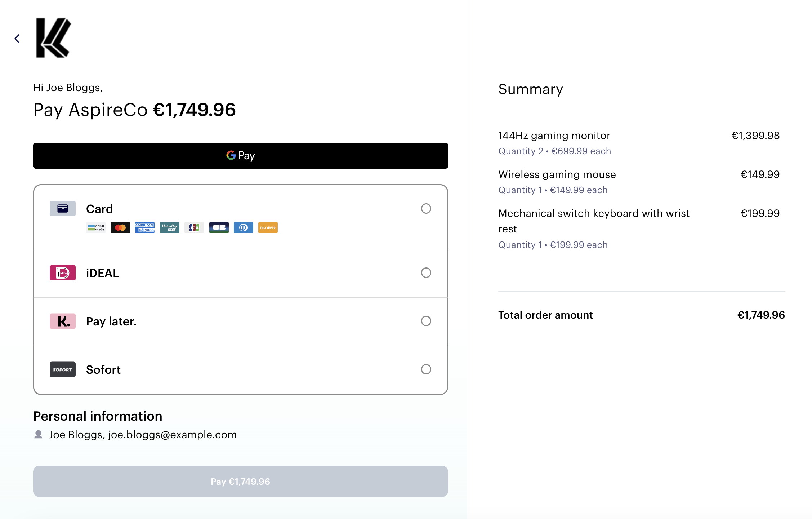
Task: Select the Sofort payment radio button
Action: tap(426, 369)
